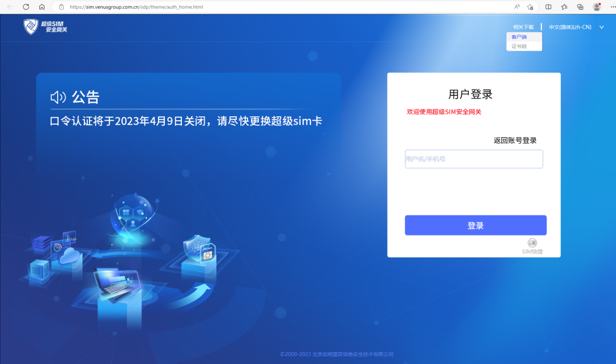Select 证书链 from the downloads dropdown
This screenshot has height=364, width=616.
coord(519,46)
